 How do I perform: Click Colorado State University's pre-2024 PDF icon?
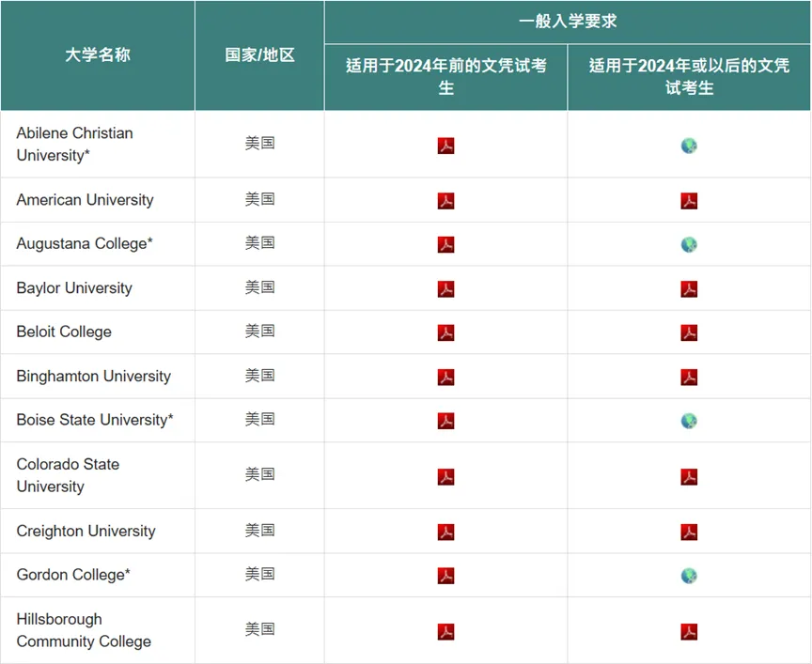445,474
